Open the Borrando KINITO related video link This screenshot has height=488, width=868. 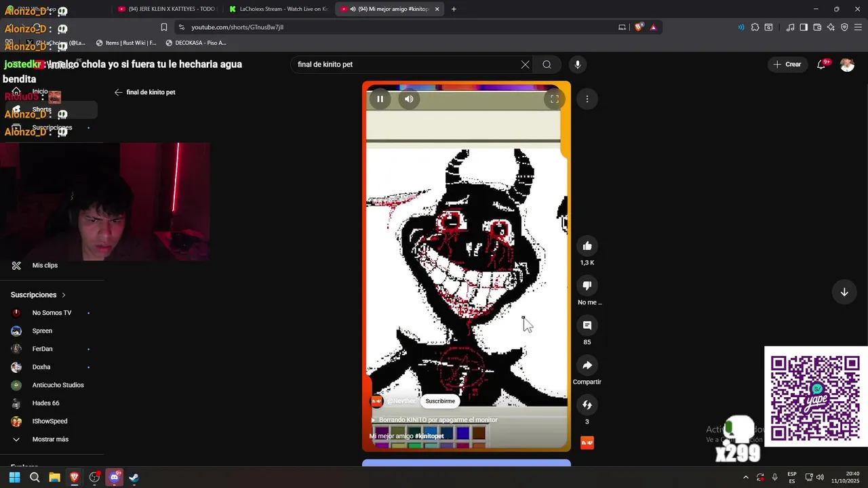click(x=434, y=420)
